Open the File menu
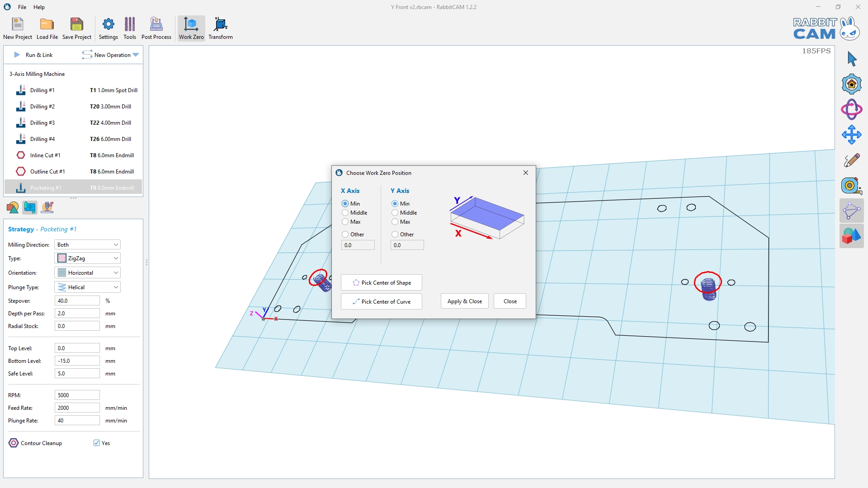Screen dimensions: 868x488 point(22,7)
